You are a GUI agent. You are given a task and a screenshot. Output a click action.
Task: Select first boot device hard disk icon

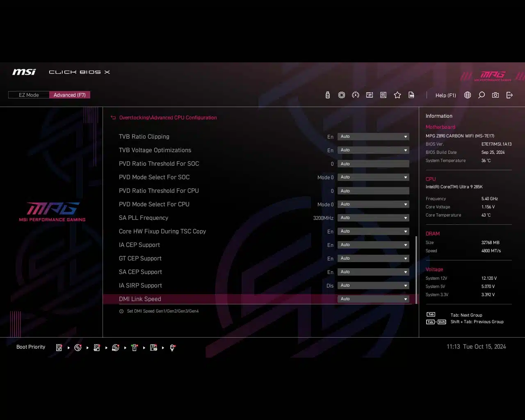pyautogui.click(x=59, y=347)
